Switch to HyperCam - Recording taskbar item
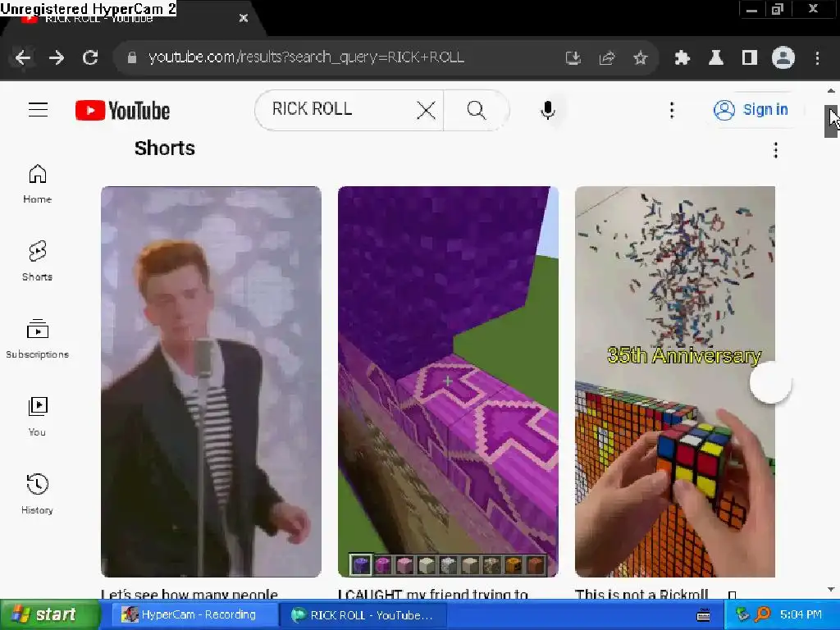840x630 pixels. click(x=194, y=615)
